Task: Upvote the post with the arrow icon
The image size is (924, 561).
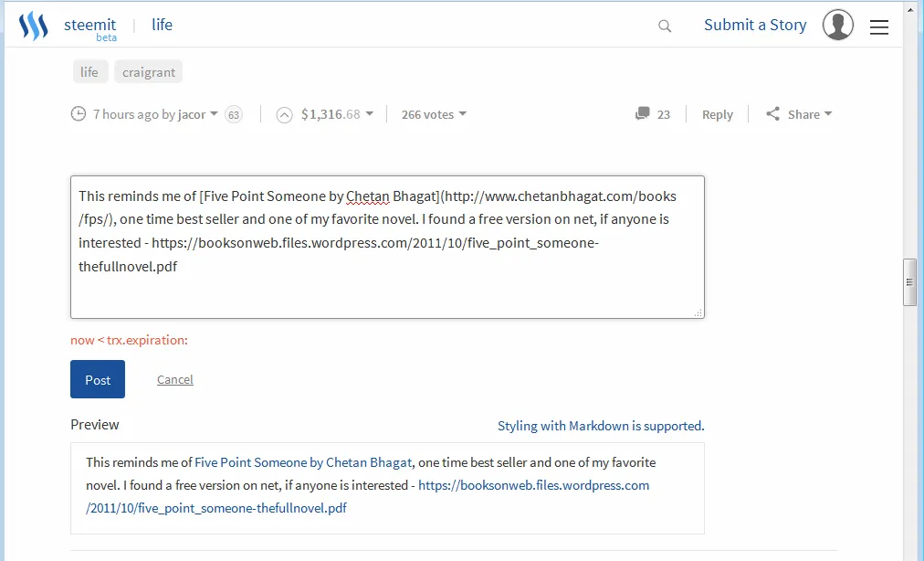Action: coord(284,114)
